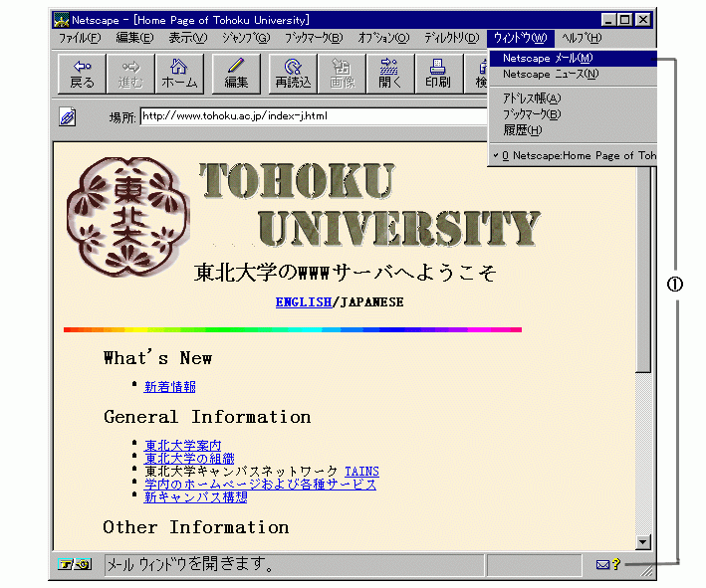The image size is (706, 588).
Task: Minimize the Netscape window
Action: point(608,20)
